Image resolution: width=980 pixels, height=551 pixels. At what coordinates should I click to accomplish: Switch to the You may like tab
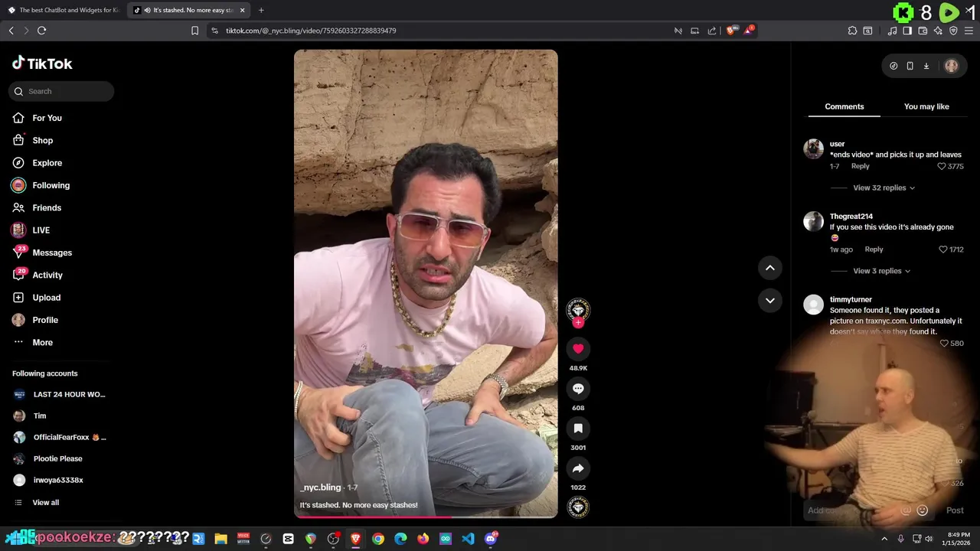[x=926, y=106]
